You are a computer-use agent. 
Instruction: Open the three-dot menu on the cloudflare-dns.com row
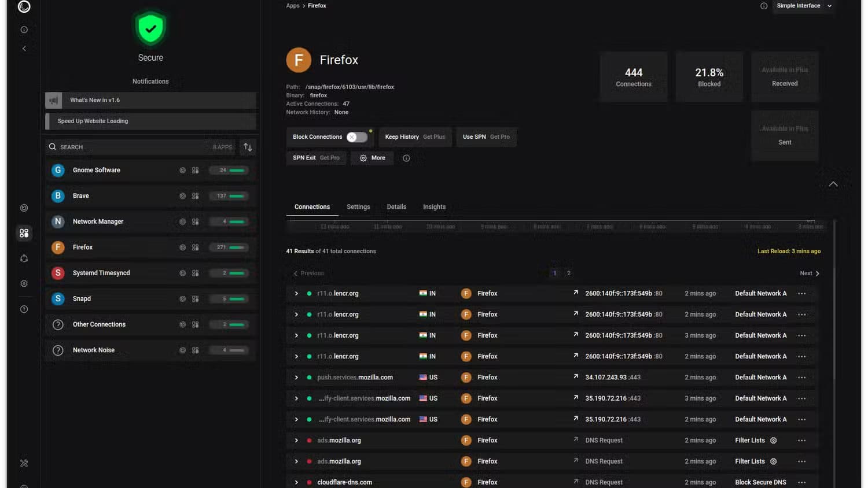point(801,482)
